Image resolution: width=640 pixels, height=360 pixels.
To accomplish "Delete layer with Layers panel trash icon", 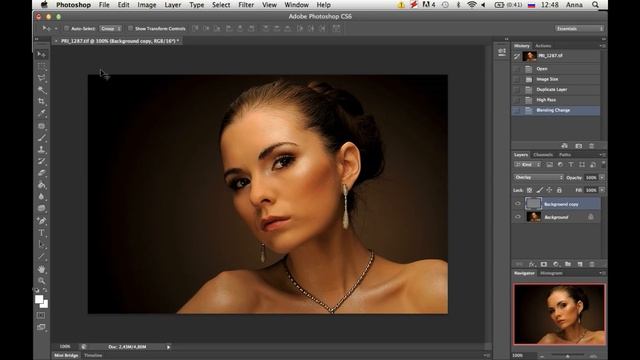I will pos(591,264).
